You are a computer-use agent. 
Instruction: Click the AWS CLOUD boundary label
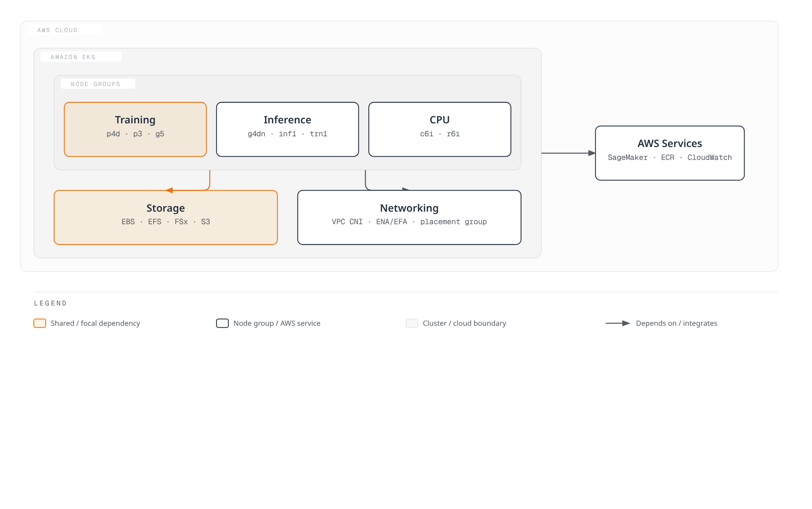tap(58, 30)
